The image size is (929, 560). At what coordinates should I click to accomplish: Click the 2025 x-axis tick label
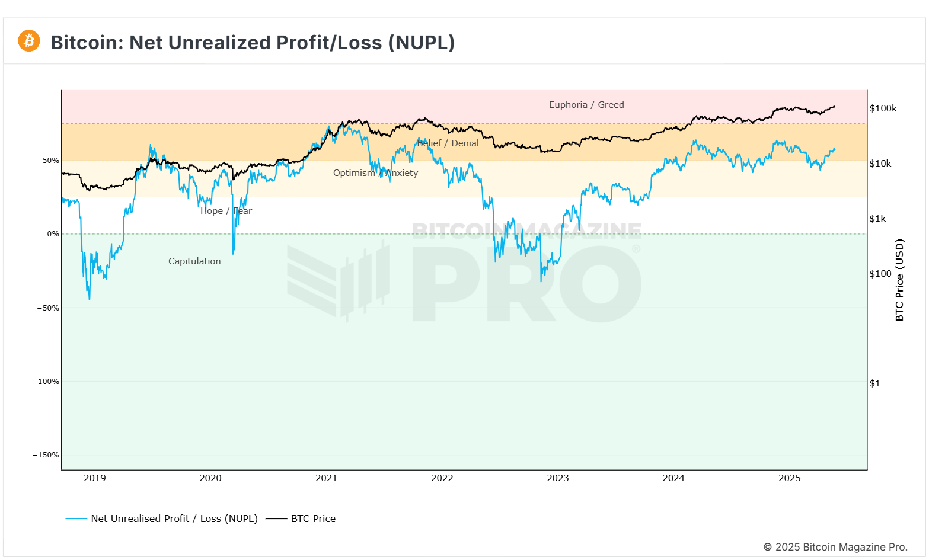coord(789,478)
